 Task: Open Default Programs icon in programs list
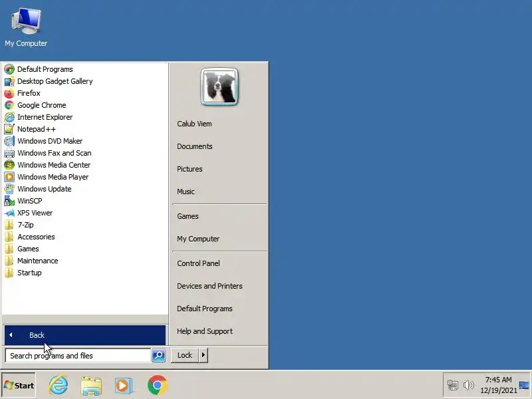point(9,69)
